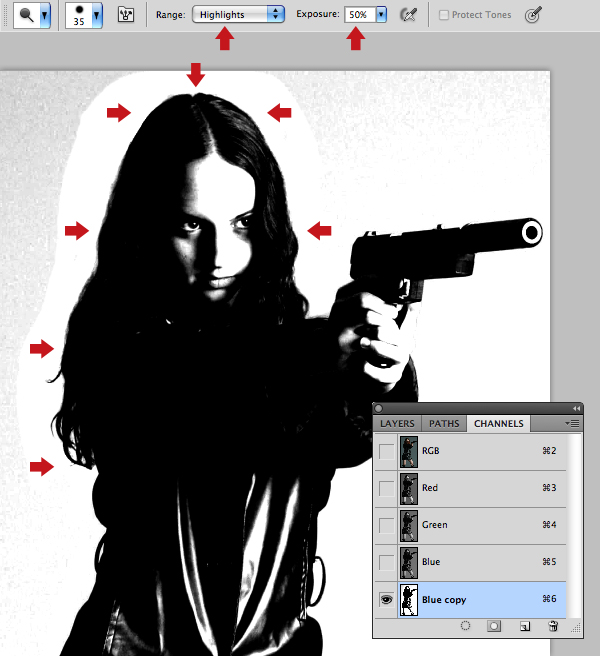Create new channel icon
The height and width of the screenshot is (656, 600).
click(524, 626)
